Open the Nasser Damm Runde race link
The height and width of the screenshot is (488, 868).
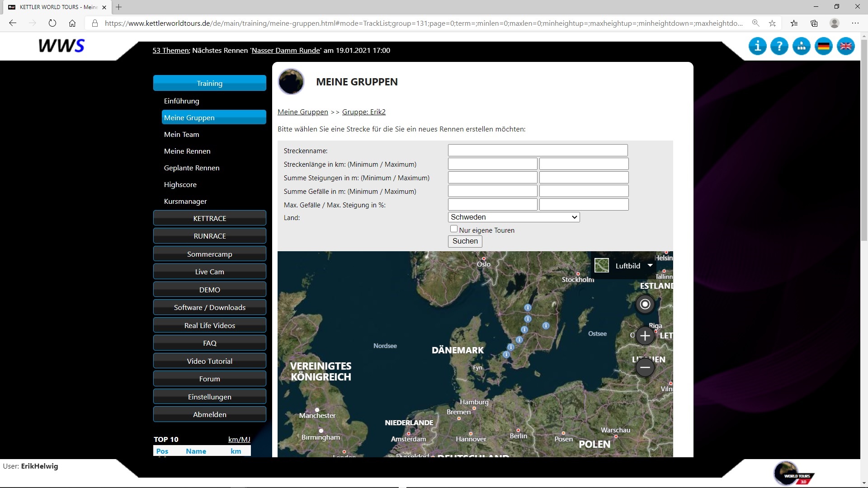coord(286,51)
